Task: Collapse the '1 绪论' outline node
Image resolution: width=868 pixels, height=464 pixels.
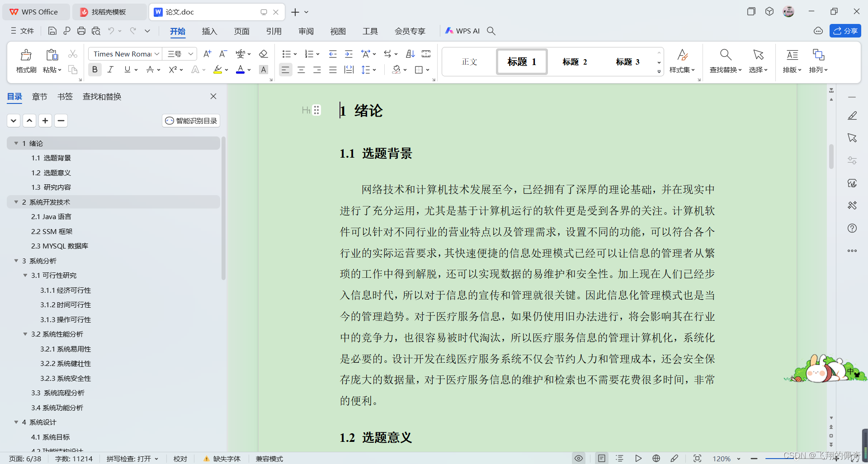Action: [x=16, y=143]
